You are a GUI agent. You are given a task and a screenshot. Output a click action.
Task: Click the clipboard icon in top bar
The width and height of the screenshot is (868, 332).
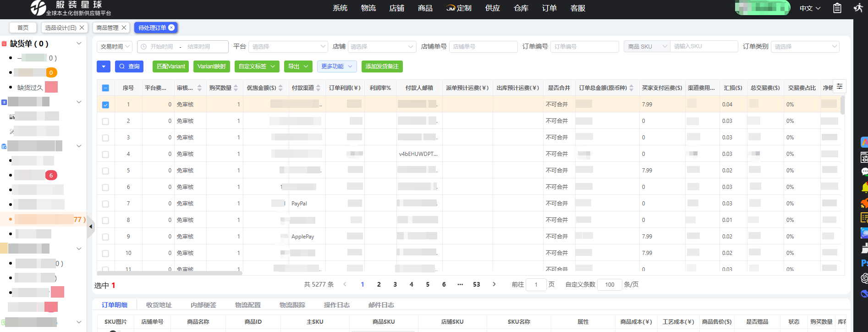coord(837,8)
